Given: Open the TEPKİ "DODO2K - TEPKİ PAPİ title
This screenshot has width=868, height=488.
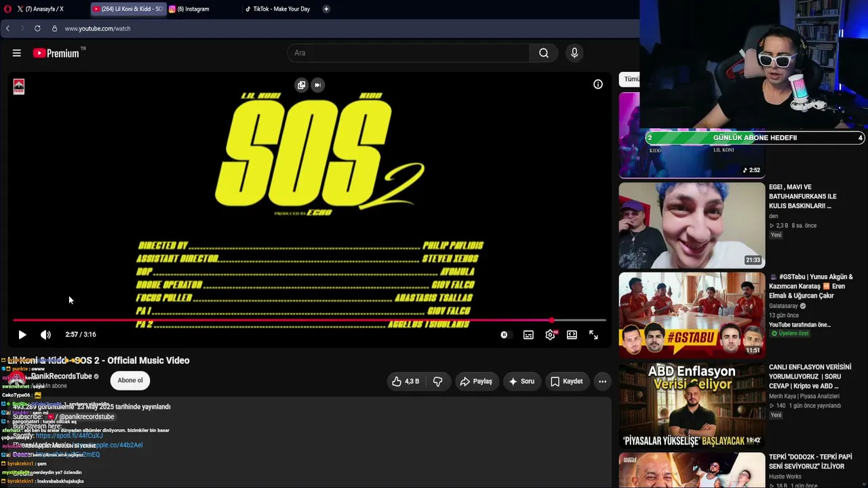Looking at the screenshot, I should pos(810,462).
